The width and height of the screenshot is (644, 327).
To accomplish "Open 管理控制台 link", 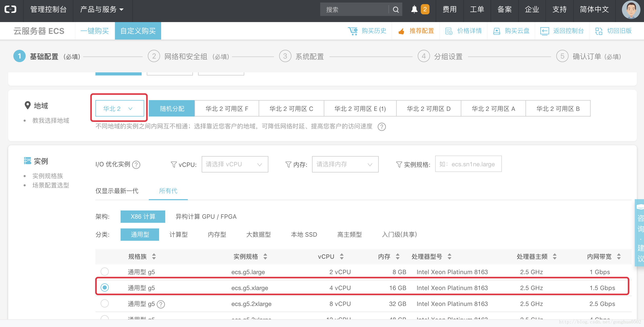I will (x=48, y=9).
